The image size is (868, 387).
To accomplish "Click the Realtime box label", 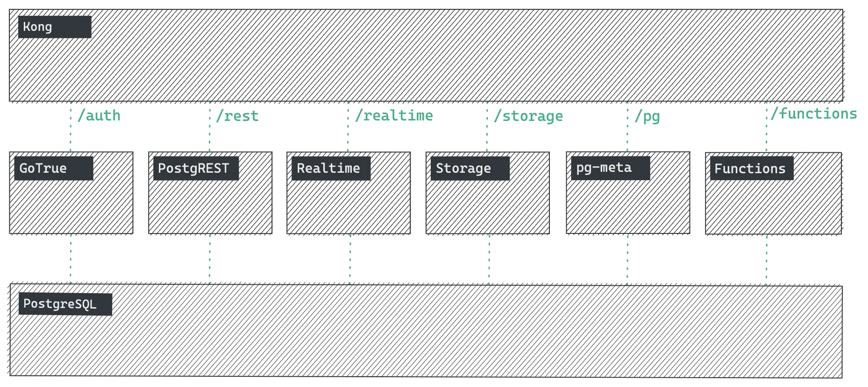I will 331,169.
